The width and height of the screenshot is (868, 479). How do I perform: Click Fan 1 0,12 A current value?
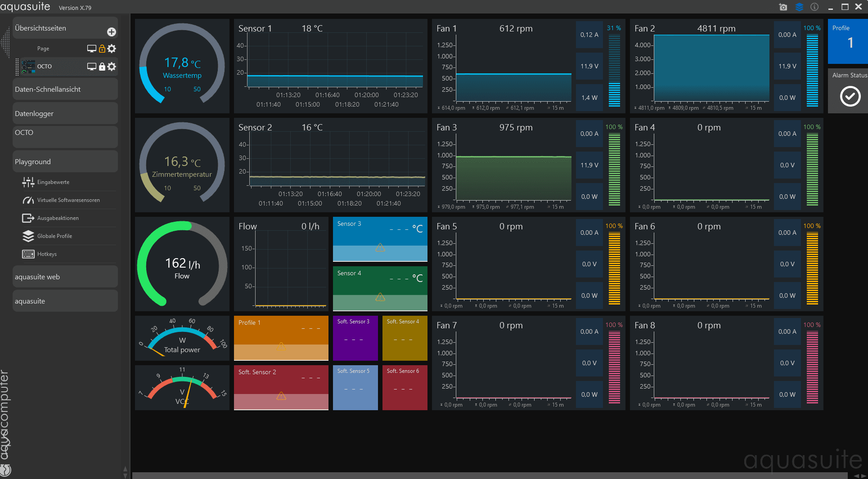click(589, 35)
